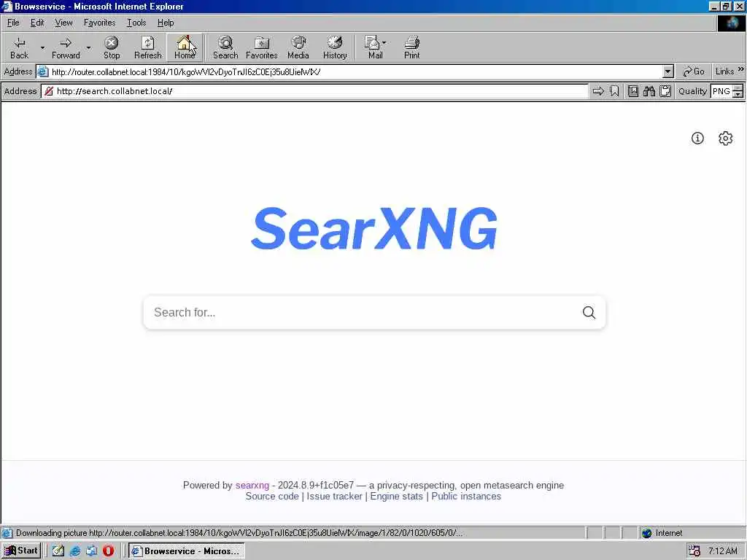The image size is (747, 560).
Task: Expand the Mail button dropdown arrow
Action: [384, 43]
